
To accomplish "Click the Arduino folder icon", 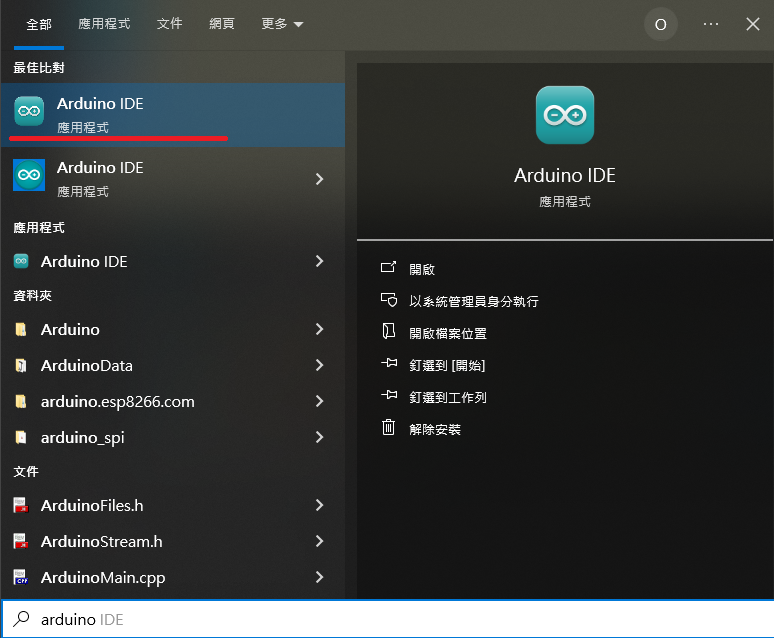I will click(x=21, y=329).
